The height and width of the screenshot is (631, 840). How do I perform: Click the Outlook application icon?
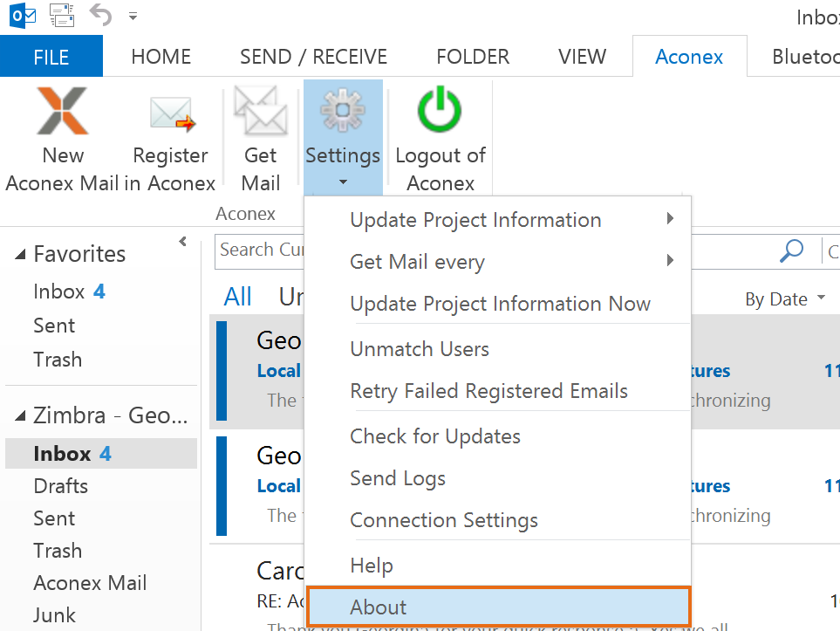pos(22,16)
